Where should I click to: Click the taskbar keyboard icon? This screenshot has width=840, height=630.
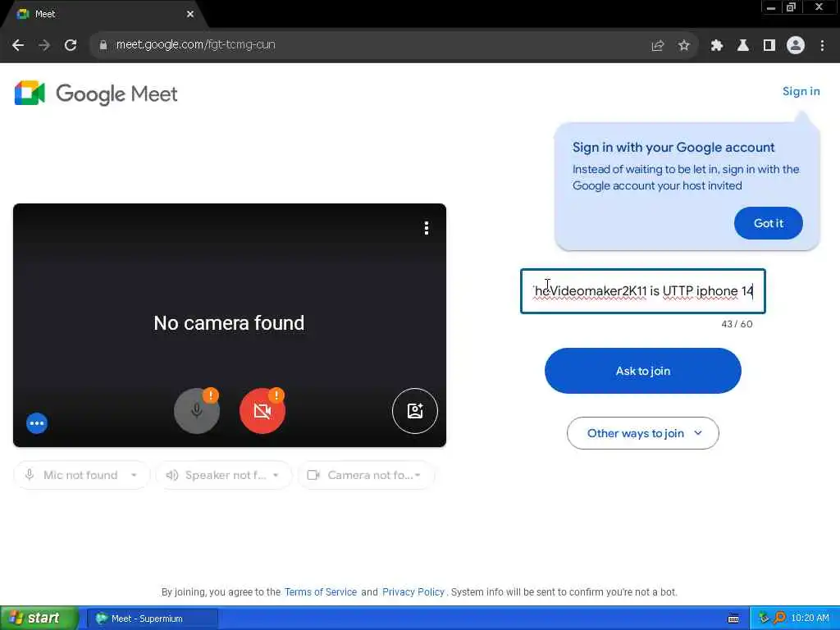tap(733, 619)
